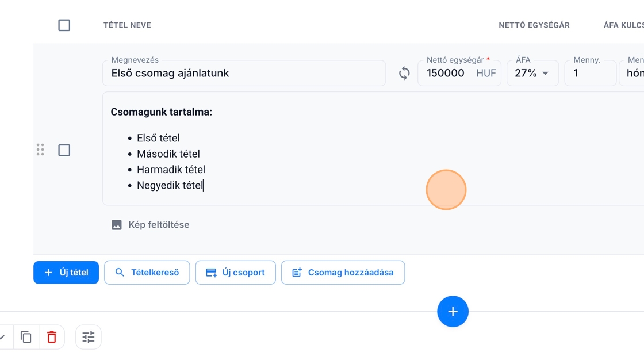The width and height of the screenshot is (644, 360).
Task: Focus the Megnevezés name field
Action: tap(244, 74)
